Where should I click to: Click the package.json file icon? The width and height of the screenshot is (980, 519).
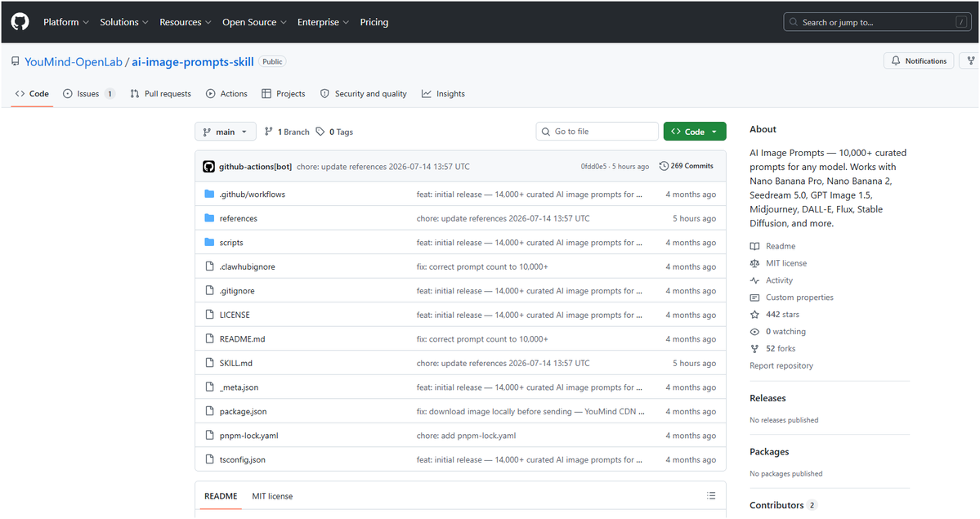(209, 411)
